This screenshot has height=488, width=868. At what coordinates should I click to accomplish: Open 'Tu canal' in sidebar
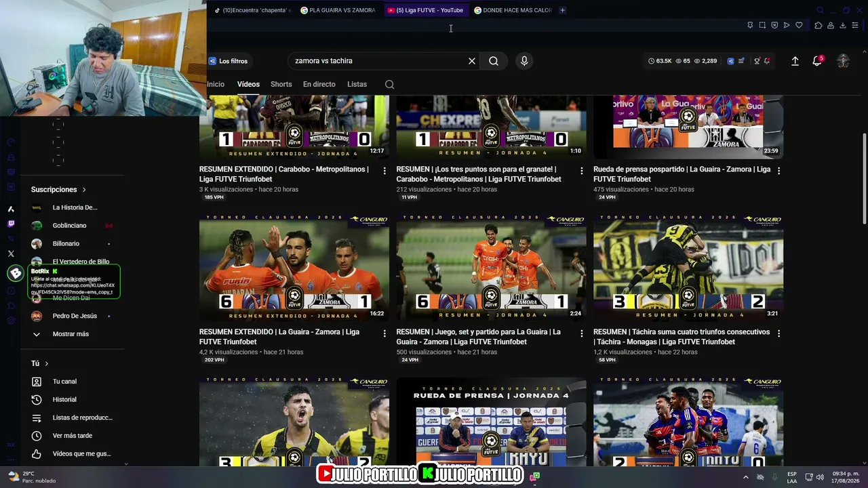point(64,382)
